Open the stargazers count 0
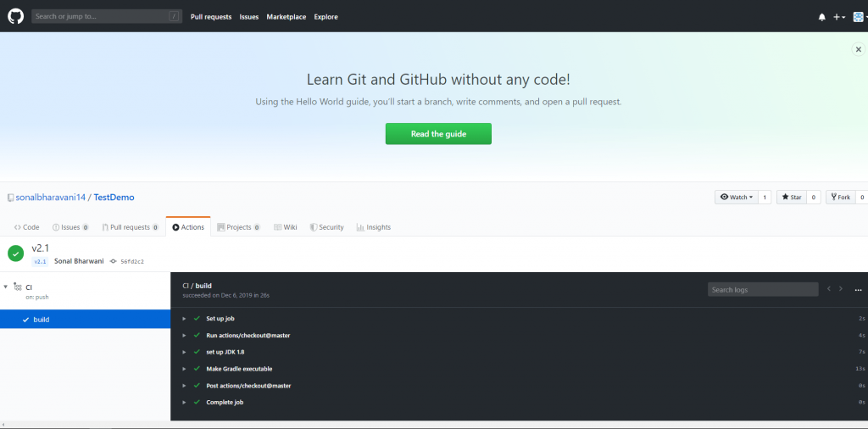This screenshot has height=429, width=868. pyautogui.click(x=813, y=197)
